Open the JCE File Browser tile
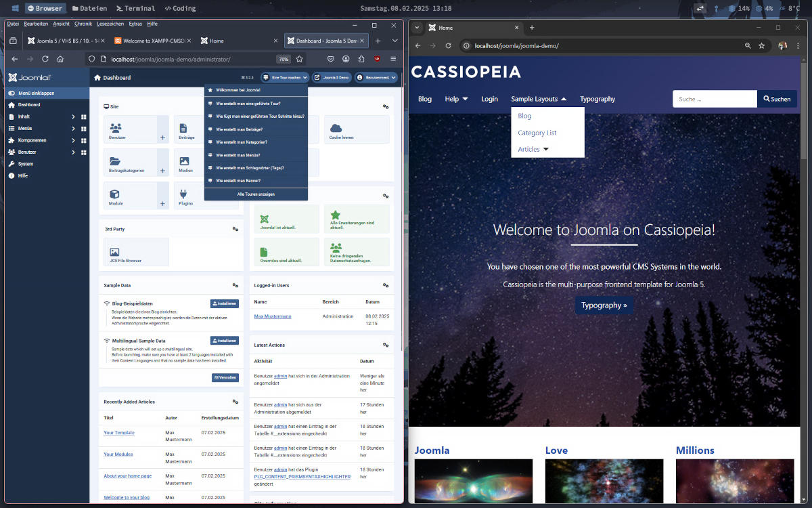 [x=136, y=252]
